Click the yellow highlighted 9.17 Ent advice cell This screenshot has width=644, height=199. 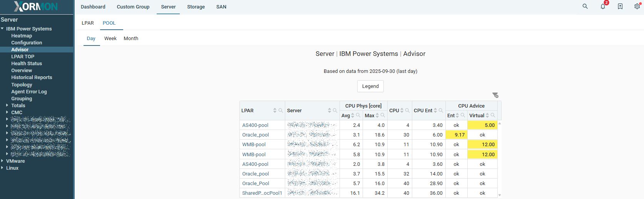[x=456, y=135]
